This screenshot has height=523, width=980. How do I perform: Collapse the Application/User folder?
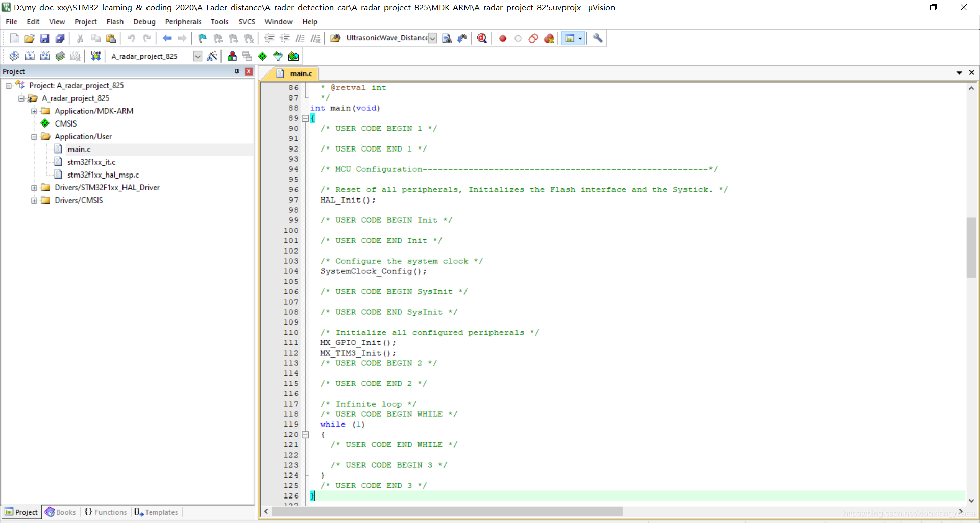34,137
